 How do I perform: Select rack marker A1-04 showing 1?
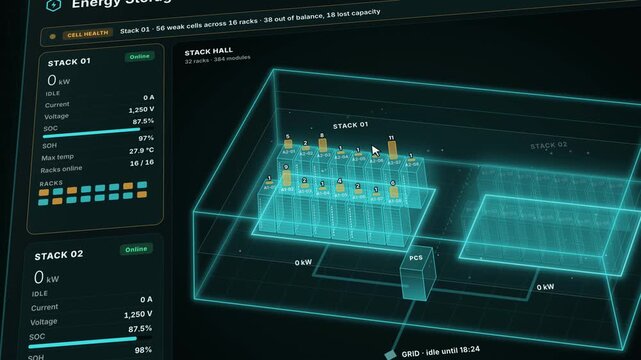coord(323,188)
